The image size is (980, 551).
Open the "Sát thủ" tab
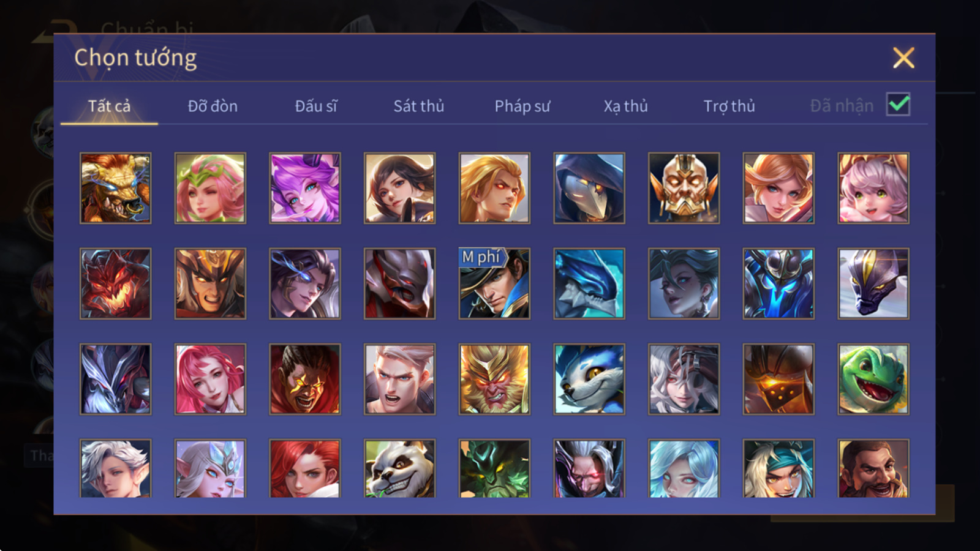click(x=419, y=106)
